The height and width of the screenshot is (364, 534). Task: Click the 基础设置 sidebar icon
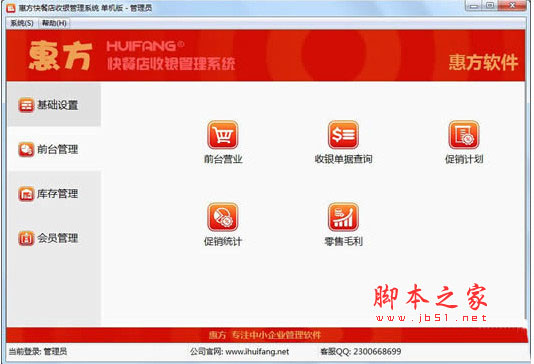(26, 105)
